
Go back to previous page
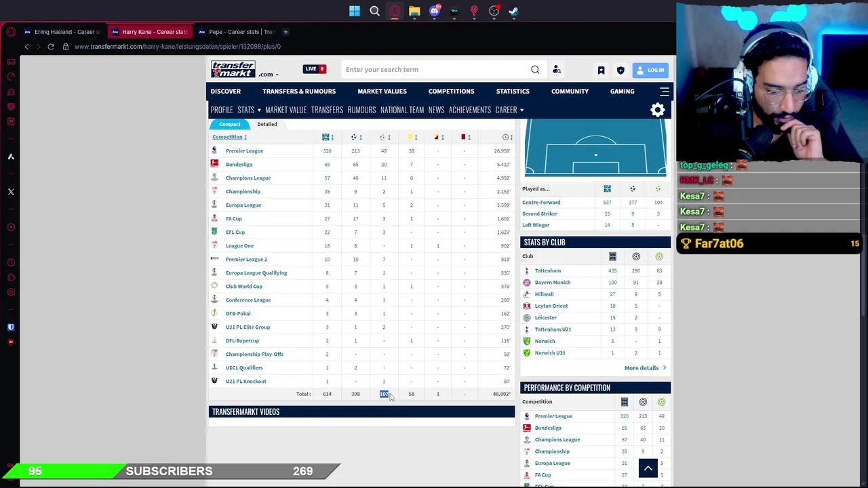26,47
